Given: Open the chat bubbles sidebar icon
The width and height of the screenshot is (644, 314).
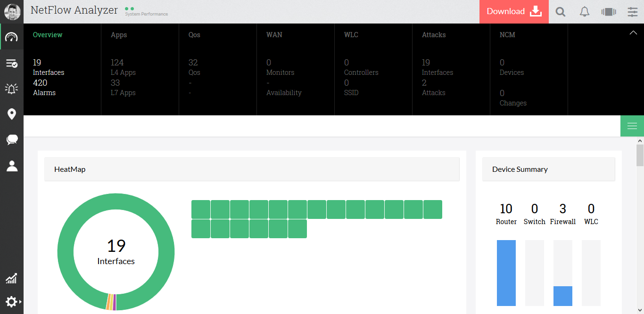Looking at the screenshot, I should click(x=12, y=140).
